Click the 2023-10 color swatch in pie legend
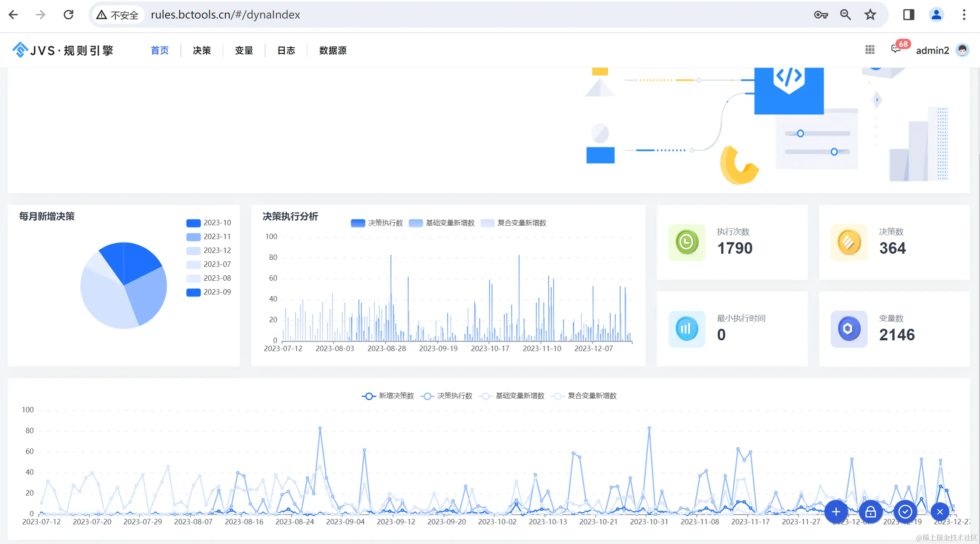This screenshot has height=544, width=980. [193, 223]
